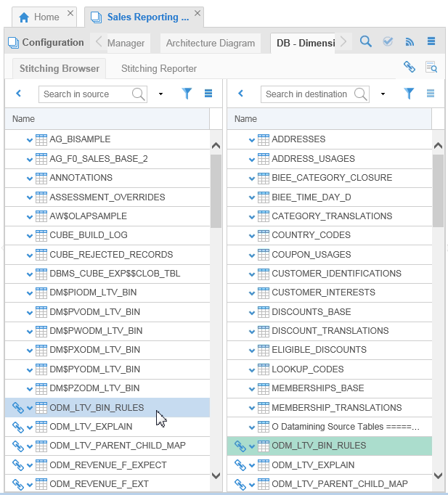Close the Home tab
Image resolution: width=448 pixels, height=495 pixels.
(70, 13)
